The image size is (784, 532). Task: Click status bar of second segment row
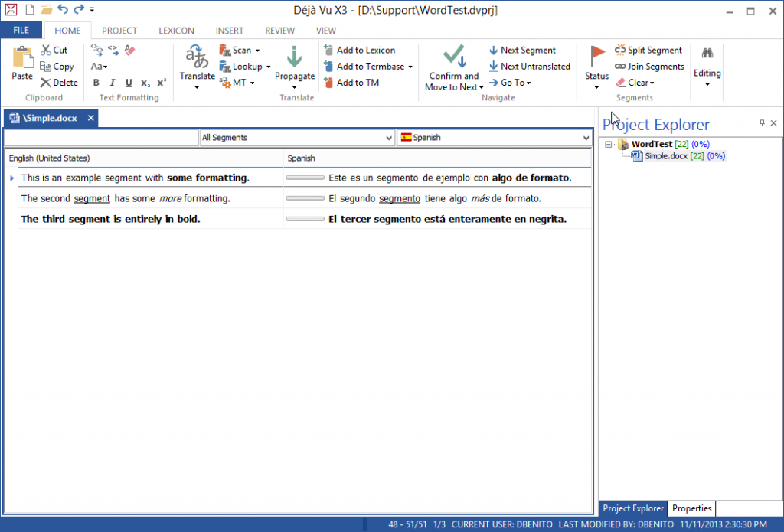[305, 198]
